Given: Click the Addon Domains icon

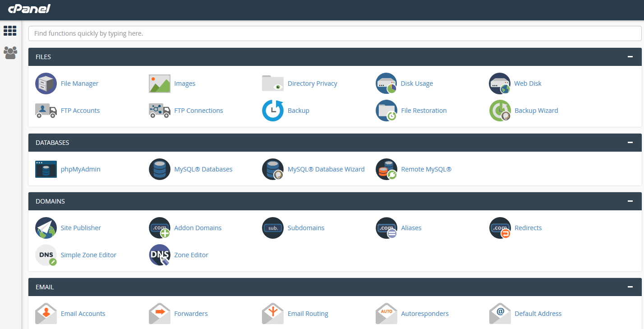Looking at the screenshot, I should click(160, 228).
